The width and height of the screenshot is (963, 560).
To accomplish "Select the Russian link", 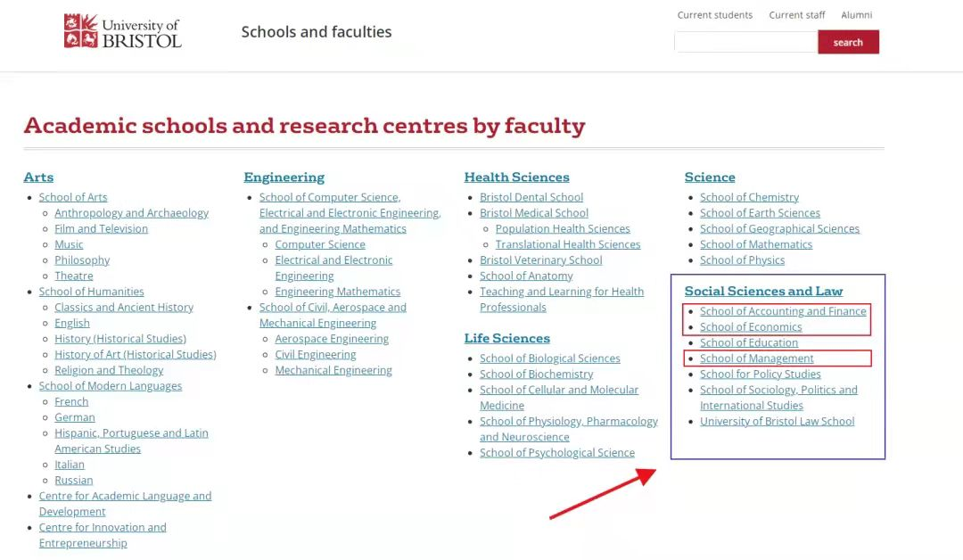I will click(x=74, y=480).
